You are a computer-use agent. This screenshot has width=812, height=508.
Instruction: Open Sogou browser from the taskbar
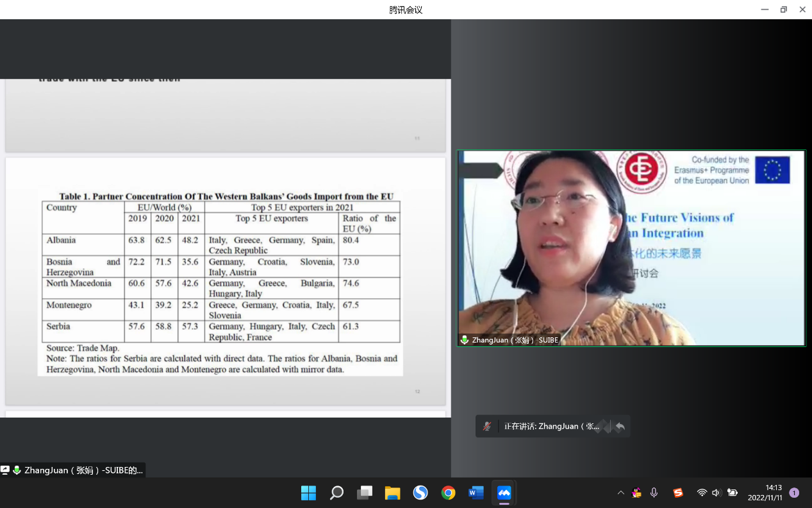tap(420, 493)
